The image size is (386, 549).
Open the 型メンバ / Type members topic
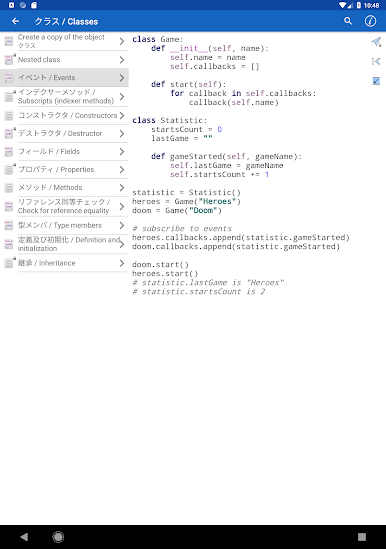click(64, 225)
